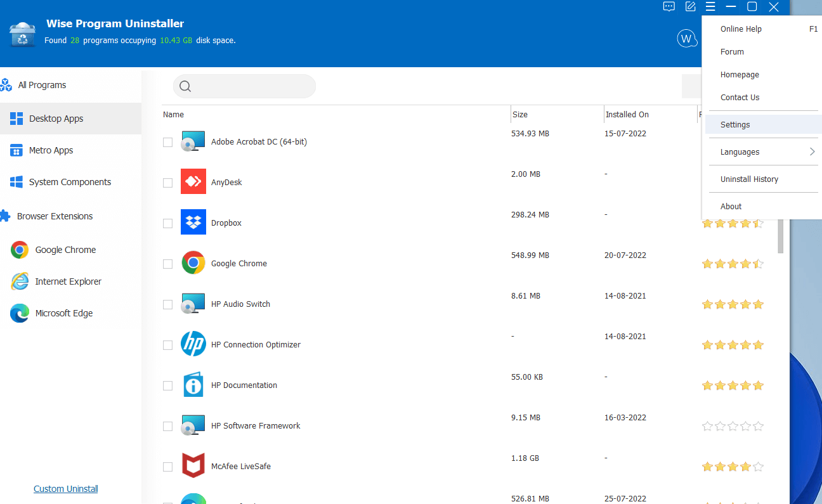This screenshot has height=504, width=822.
Task: Enable the McAfee LiveSafe checkbox
Action: [167, 467]
